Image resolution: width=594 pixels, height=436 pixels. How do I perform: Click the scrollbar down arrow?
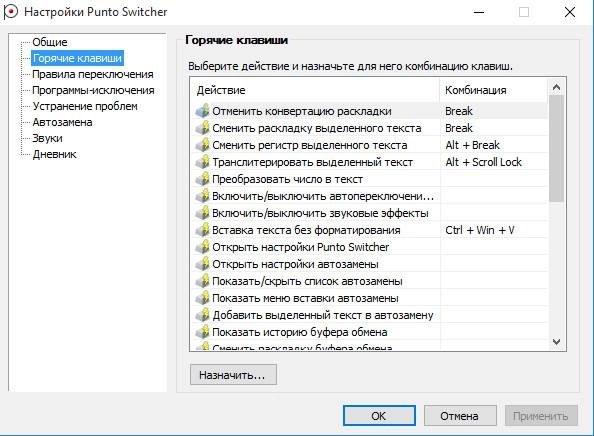click(556, 342)
